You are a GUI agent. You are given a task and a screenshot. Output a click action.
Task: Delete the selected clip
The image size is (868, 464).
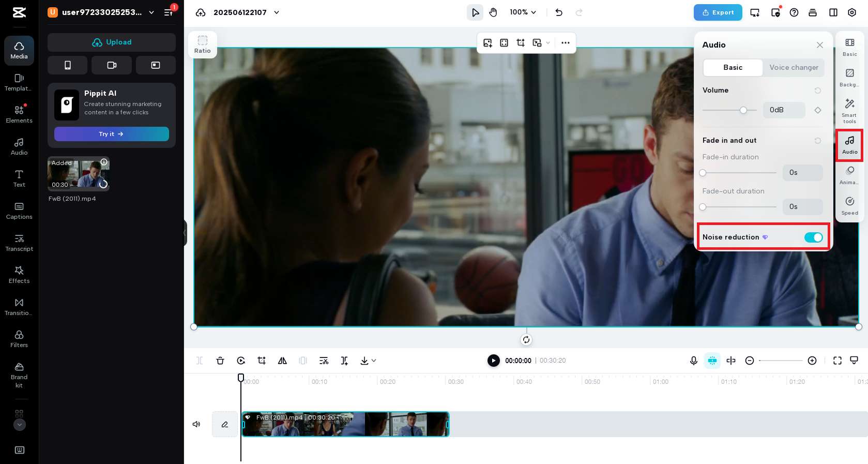pyautogui.click(x=220, y=361)
